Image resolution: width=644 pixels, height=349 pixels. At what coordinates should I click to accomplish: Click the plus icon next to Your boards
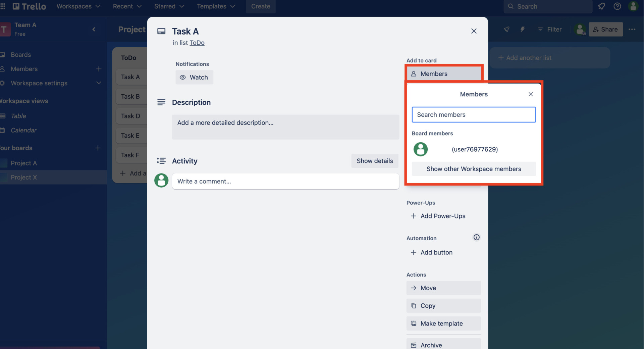[x=98, y=148]
